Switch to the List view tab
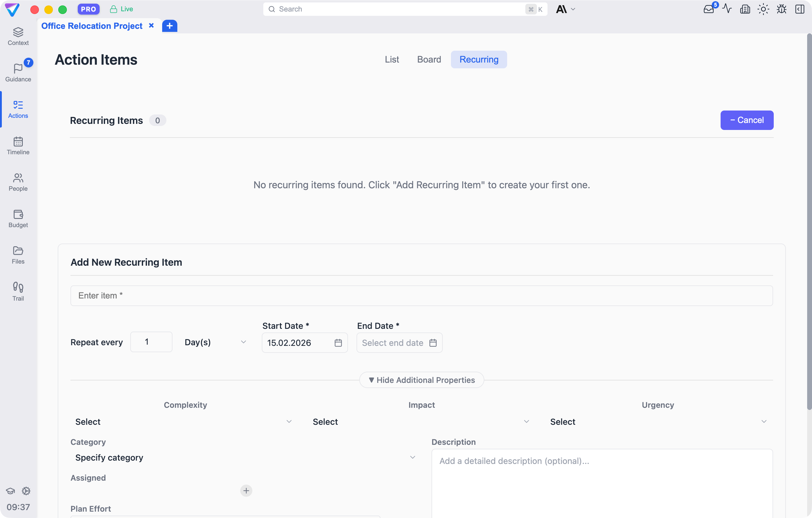 pos(391,59)
